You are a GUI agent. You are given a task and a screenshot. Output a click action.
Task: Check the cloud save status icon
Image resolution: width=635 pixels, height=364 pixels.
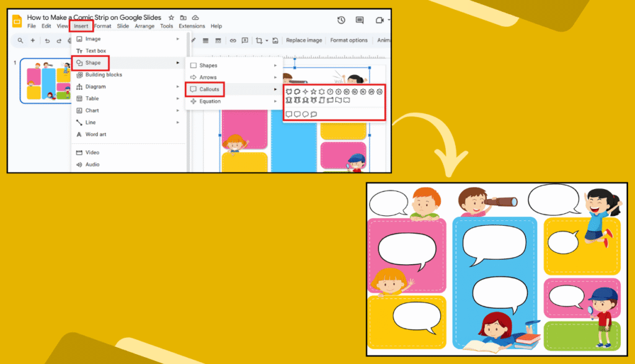click(195, 17)
